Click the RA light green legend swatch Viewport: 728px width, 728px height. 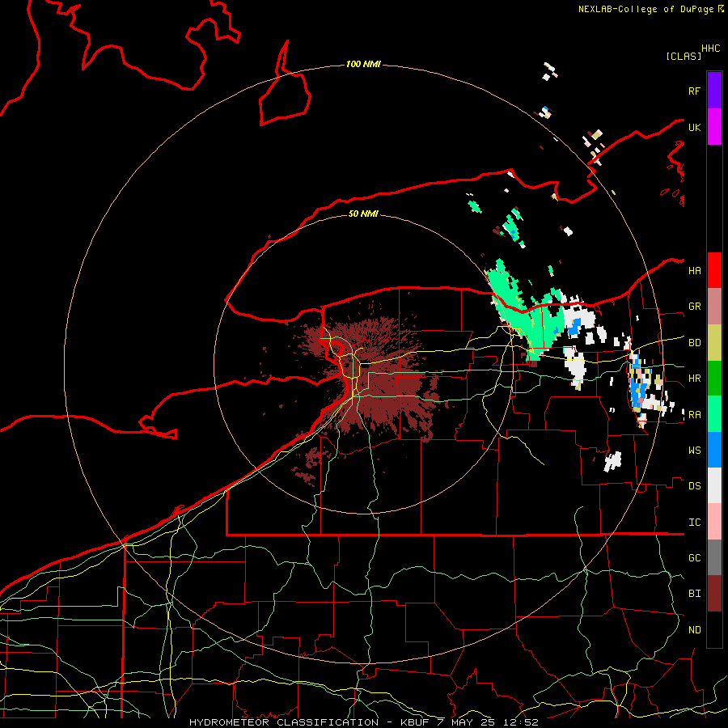(714, 414)
